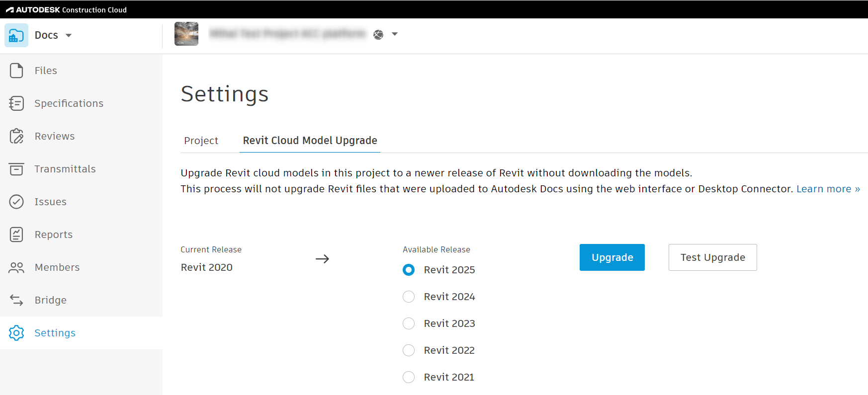868x395 pixels.
Task: Select the Revit 2022 radio button
Action: 409,350
